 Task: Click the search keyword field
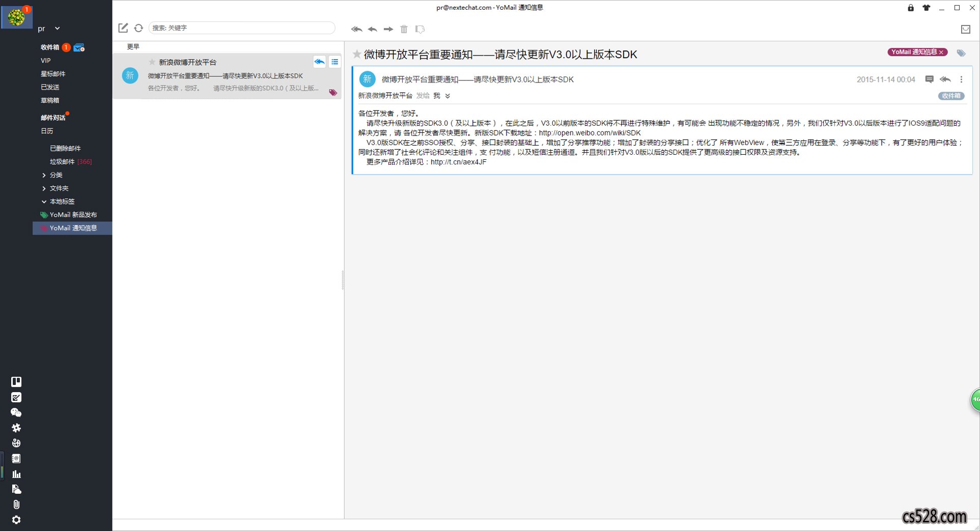[242, 28]
